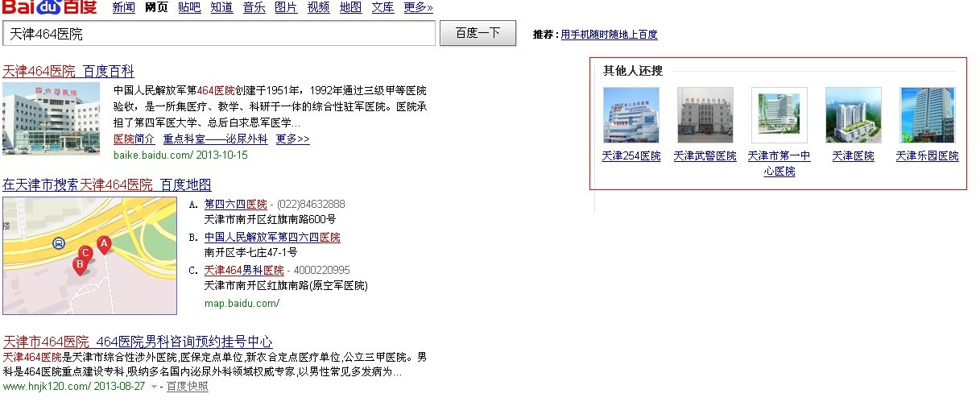Click the hospital building thumbnail in Baike result
Image resolution: width=980 pixels, height=402 pixels.
click(52, 118)
